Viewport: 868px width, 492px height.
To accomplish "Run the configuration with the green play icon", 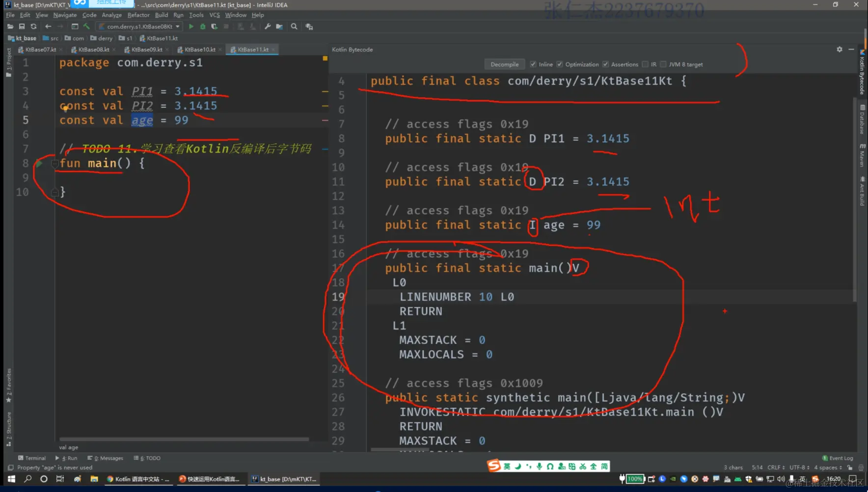I will click(191, 26).
